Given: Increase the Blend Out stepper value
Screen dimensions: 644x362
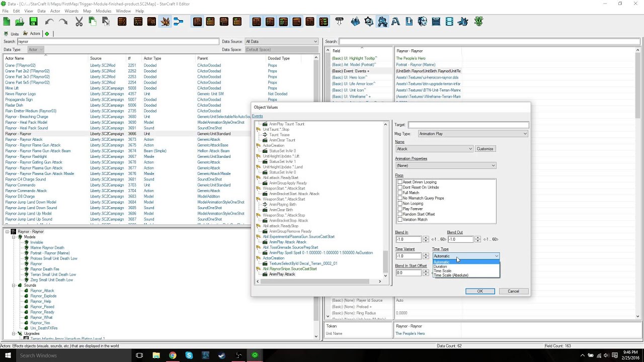Looking at the screenshot, I should (x=477, y=238).
